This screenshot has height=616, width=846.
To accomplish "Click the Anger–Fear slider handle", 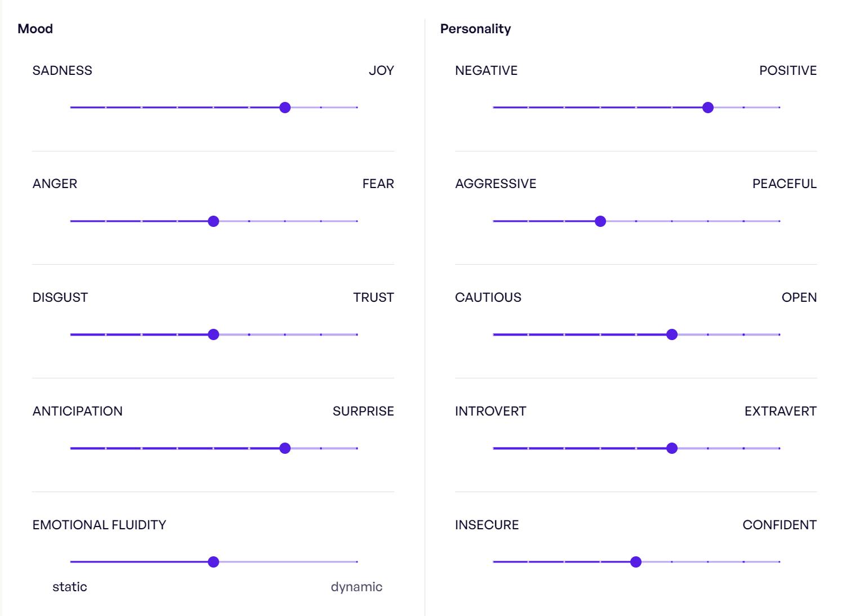I will click(213, 221).
